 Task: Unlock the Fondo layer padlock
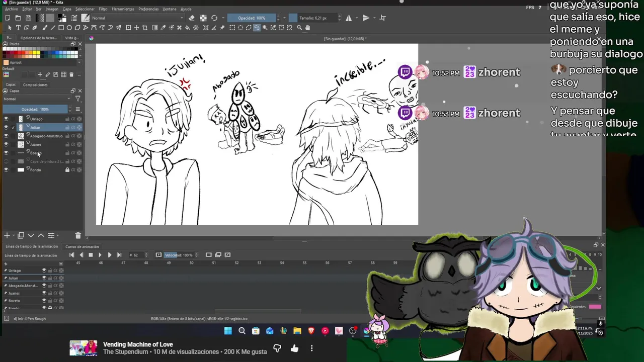(x=67, y=170)
